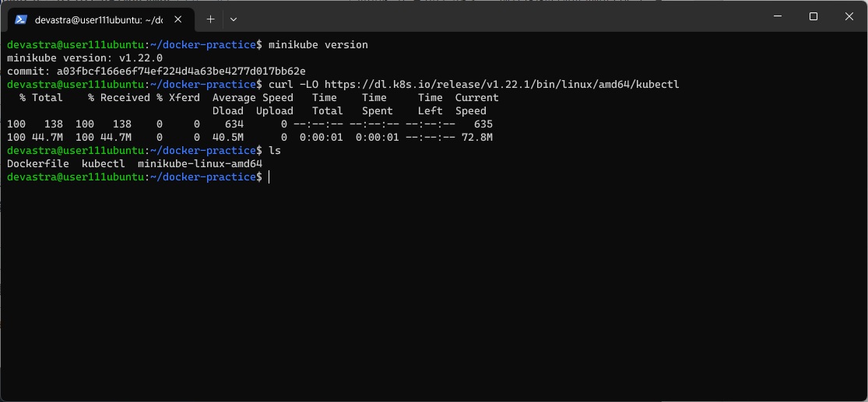This screenshot has height=402, width=868.
Task: Click the 'minikube version' command text
Action: point(318,45)
